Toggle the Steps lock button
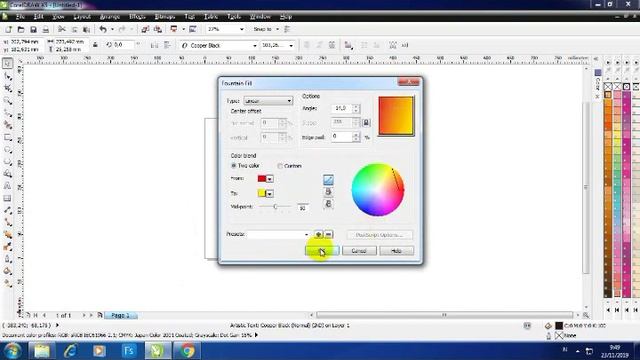Viewport: 640px width, 360px height. pyautogui.click(x=366, y=122)
